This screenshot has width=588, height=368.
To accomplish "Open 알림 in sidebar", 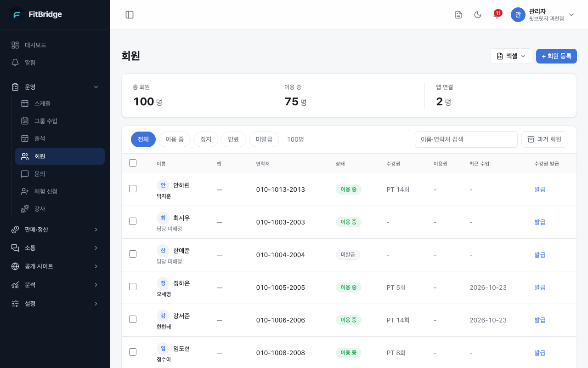I will tap(55, 63).
